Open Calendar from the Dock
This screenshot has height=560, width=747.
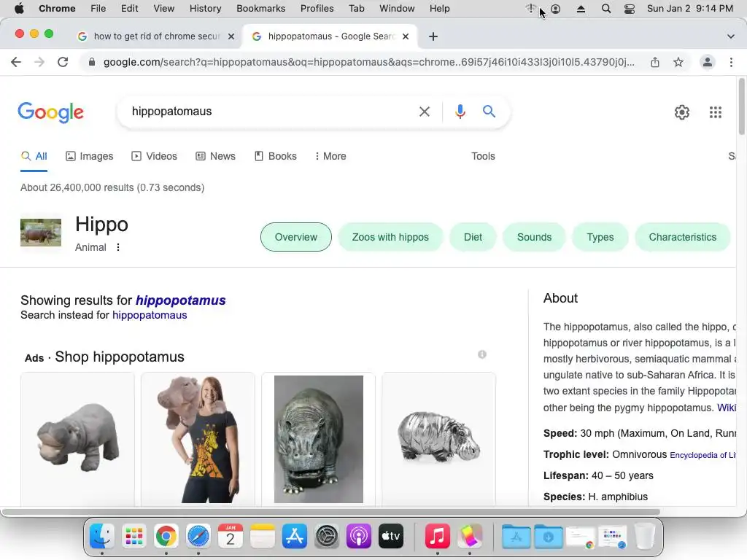coord(231,536)
